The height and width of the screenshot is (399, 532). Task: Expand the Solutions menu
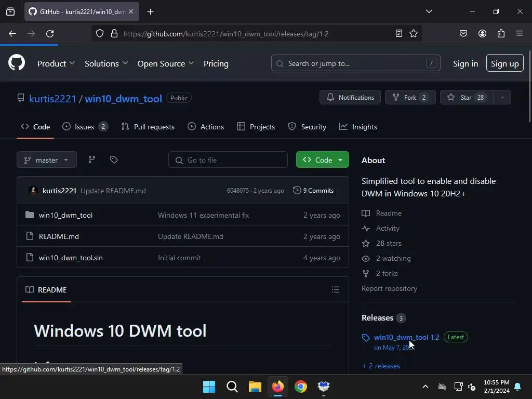(106, 63)
